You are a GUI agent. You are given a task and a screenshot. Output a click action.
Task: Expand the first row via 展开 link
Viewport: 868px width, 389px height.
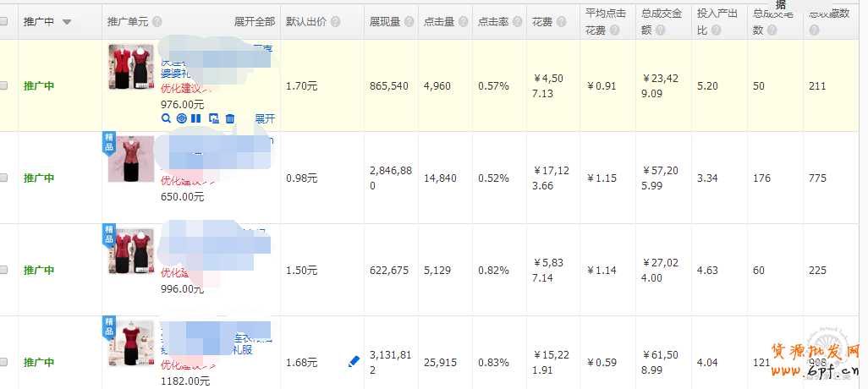(264, 118)
